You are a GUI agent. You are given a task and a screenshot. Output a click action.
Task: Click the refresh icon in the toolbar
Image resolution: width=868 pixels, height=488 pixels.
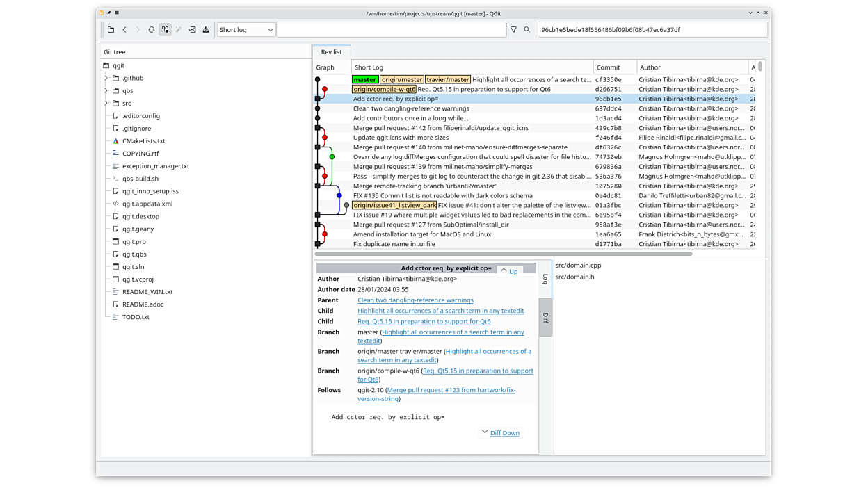pyautogui.click(x=152, y=30)
